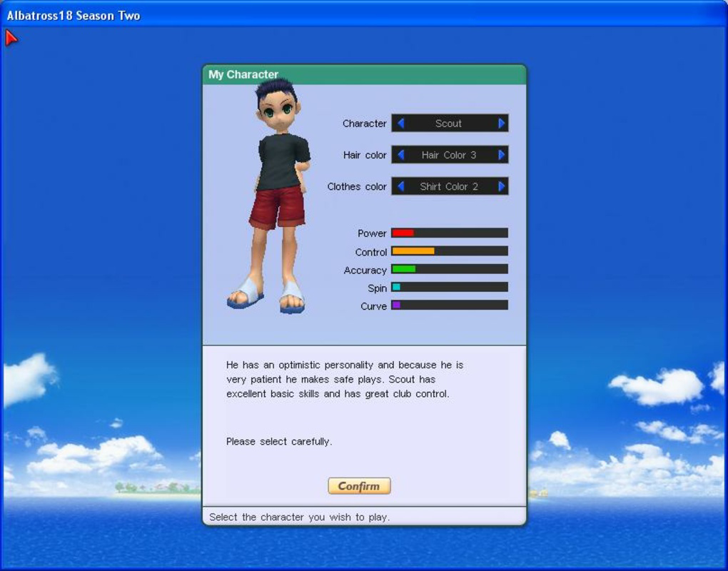Screen dimensions: 728x571
Task: Click the Clothes color label
Action: coord(357,186)
